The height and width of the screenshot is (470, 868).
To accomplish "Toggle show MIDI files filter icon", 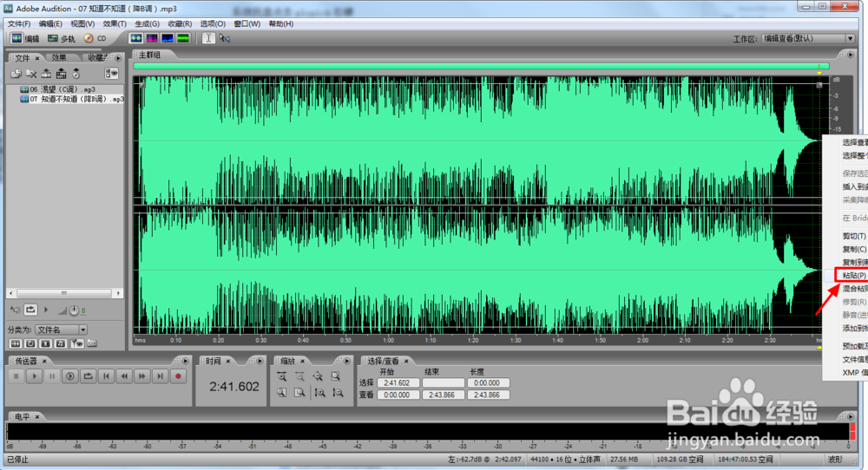I will pyautogui.click(x=61, y=343).
